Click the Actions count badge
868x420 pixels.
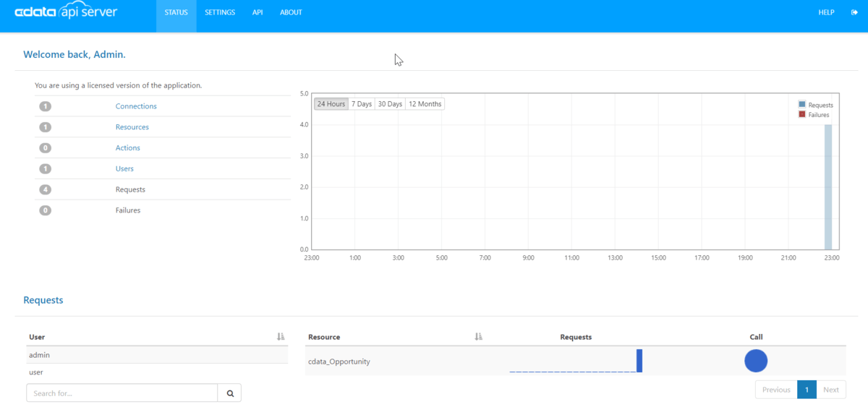click(46, 148)
